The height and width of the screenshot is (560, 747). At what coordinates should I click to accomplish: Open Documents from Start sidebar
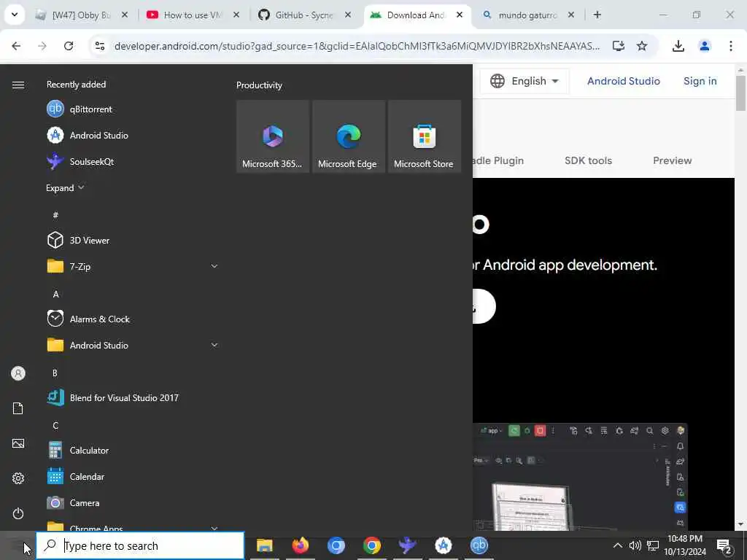(18, 408)
